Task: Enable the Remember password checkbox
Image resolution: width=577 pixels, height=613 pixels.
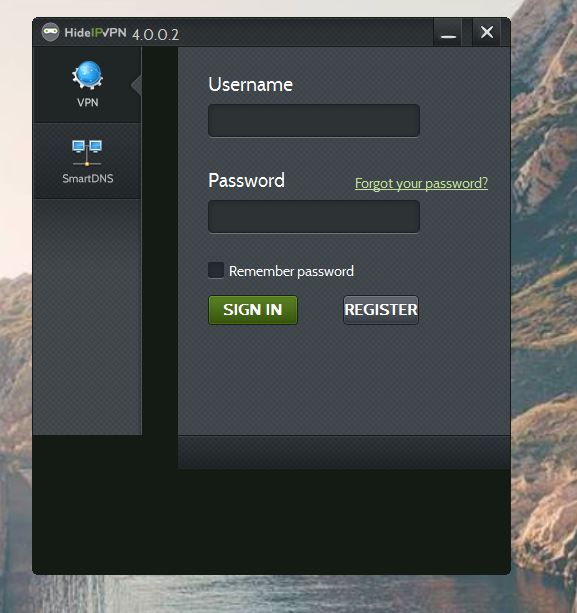Action: tap(216, 270)
